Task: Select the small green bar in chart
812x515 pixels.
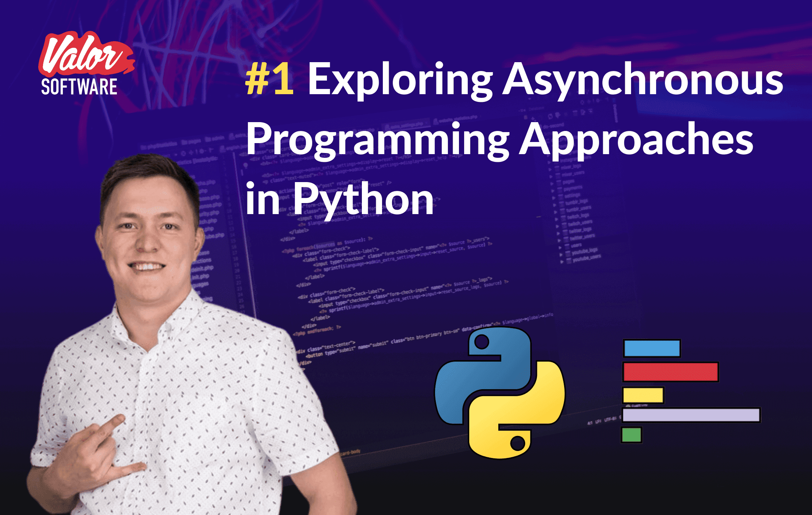Action: click(631, 435)
